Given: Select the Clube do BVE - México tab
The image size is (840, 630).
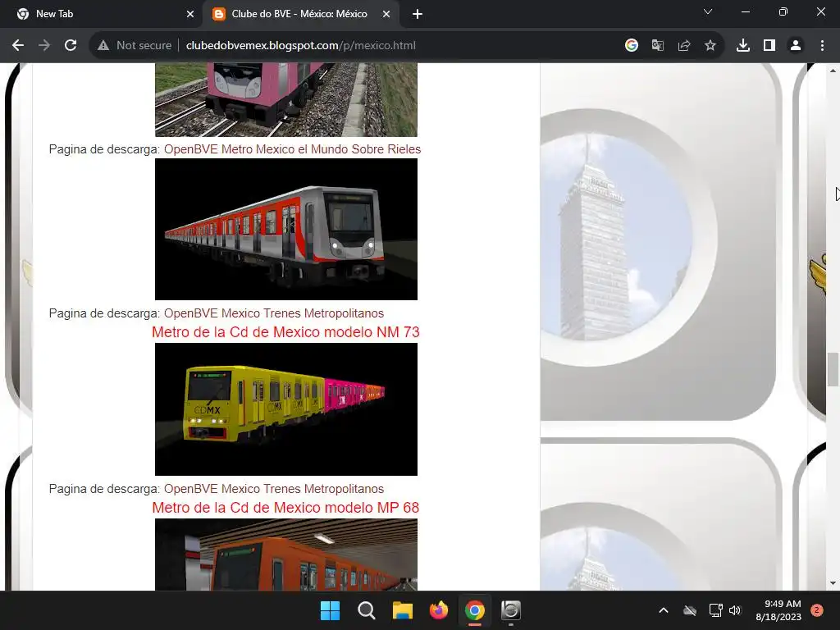Looking at the screenshot, I should pos(300,14).
